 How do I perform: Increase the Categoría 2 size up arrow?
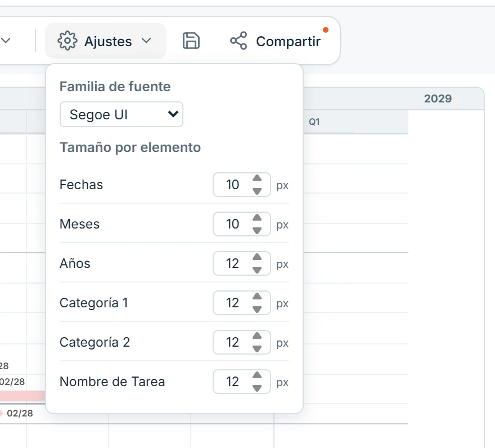(257, 336)
